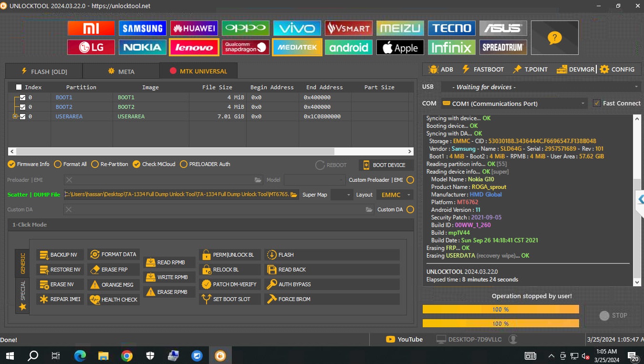Viewport: 644px width, 364px height.
Task: Enable the Format All option
Action: click(x=71, y=164)
